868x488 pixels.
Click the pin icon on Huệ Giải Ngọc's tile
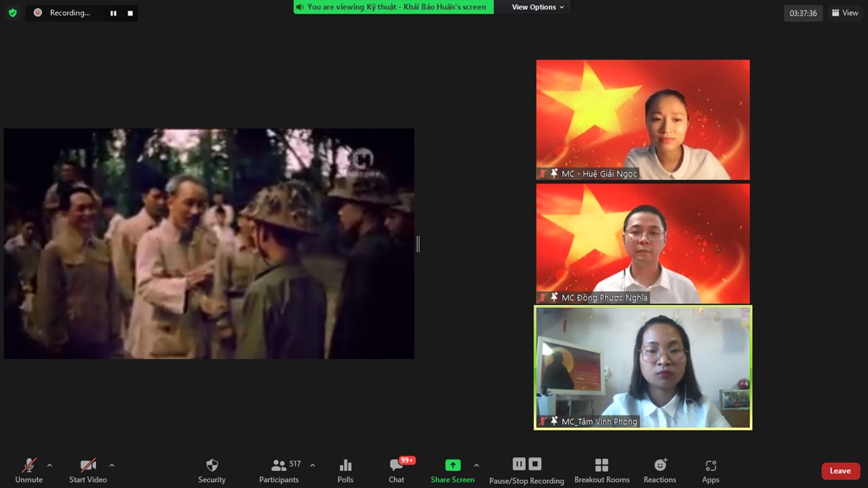tap(554, 174)
